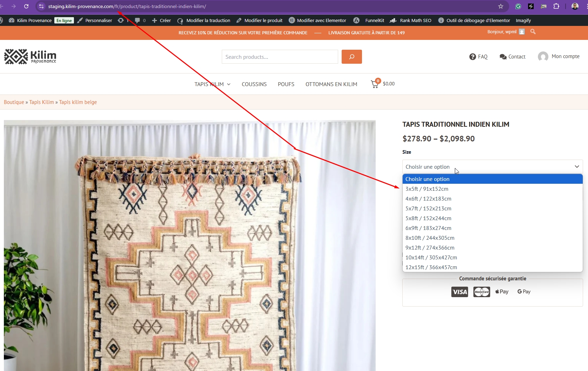588x371 pixels.
Task: Select size 5x8ft / 152x244cm
Action: [x=492, y=218]
